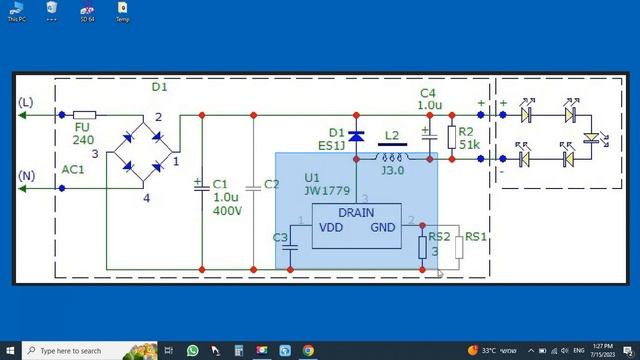The height and width of the screenshot is (360, 640).
Task: Click the JW1779 IC box at DRAIN
Action: pyautogui.click(x=357, y=226)
